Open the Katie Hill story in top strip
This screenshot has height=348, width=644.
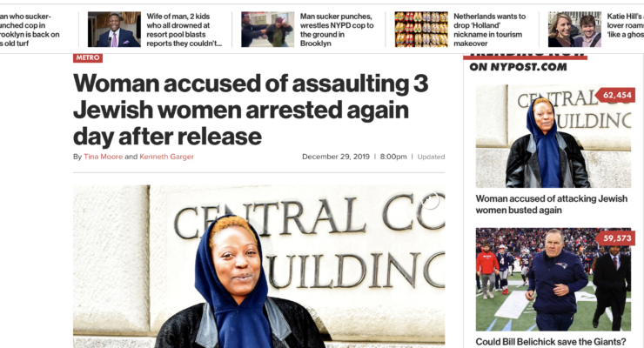[625, 25]
